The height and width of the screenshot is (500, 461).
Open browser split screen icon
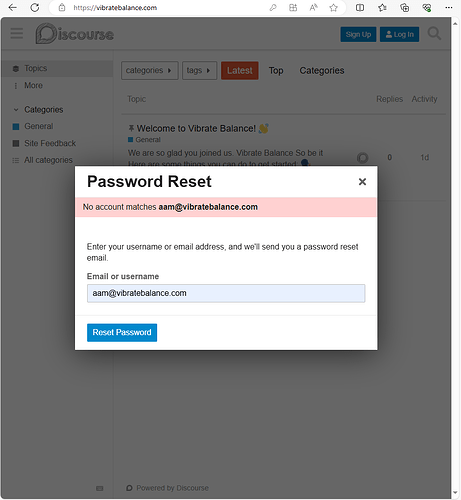pos(360,7)
